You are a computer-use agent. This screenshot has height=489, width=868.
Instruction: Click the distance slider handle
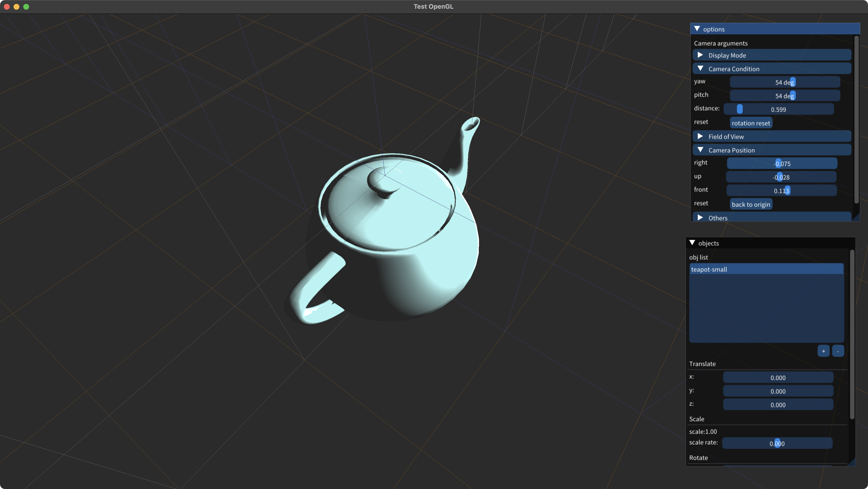point(740,109)
